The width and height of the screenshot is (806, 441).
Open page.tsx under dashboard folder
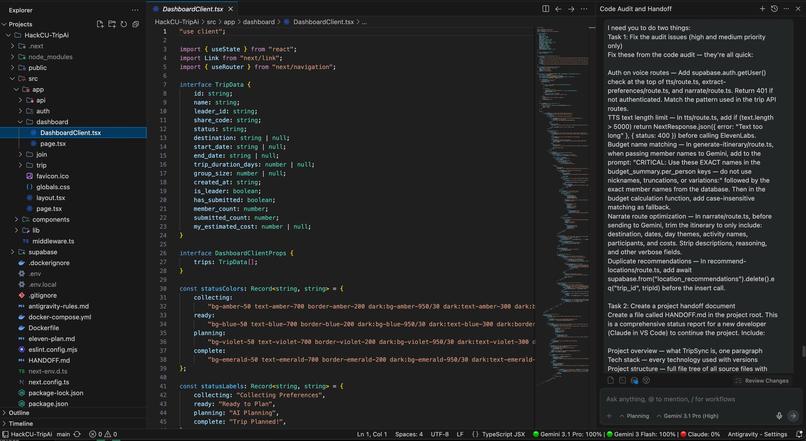click(53, 143)
